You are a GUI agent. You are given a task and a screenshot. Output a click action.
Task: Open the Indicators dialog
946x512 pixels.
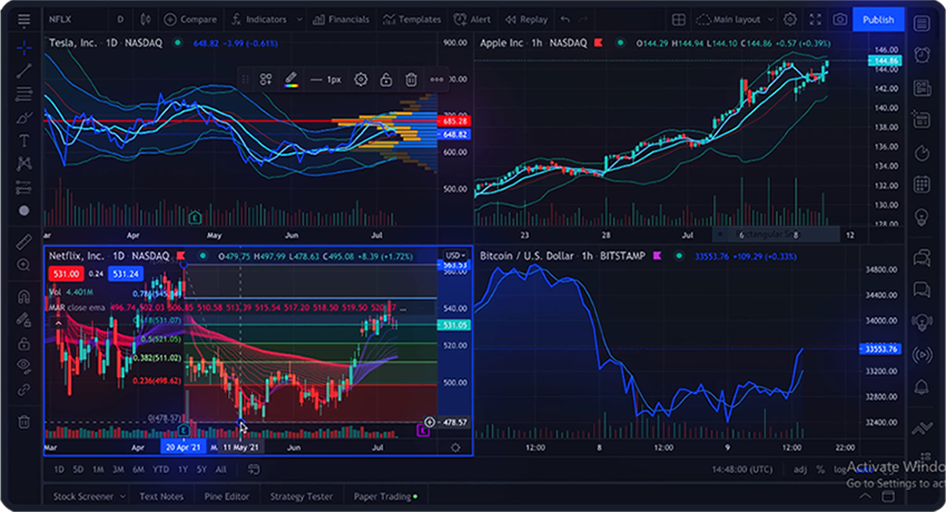(x=259, y=19)
